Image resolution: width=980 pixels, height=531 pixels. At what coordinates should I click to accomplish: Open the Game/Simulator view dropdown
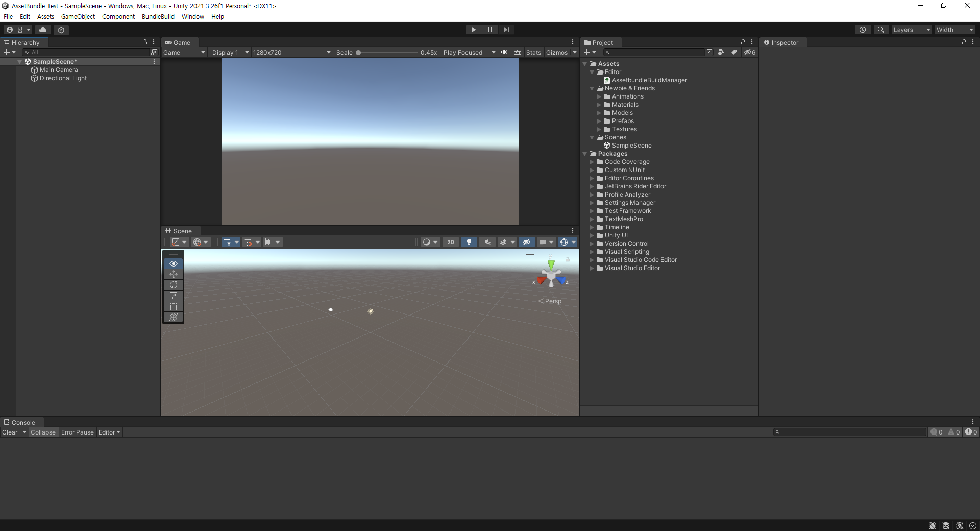[x=184, y=52]
